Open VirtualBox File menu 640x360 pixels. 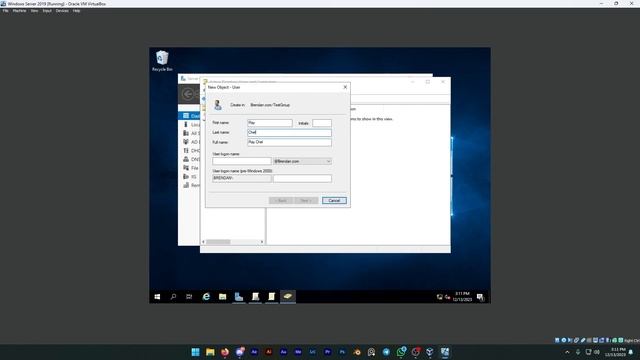(x=5, y=11)
